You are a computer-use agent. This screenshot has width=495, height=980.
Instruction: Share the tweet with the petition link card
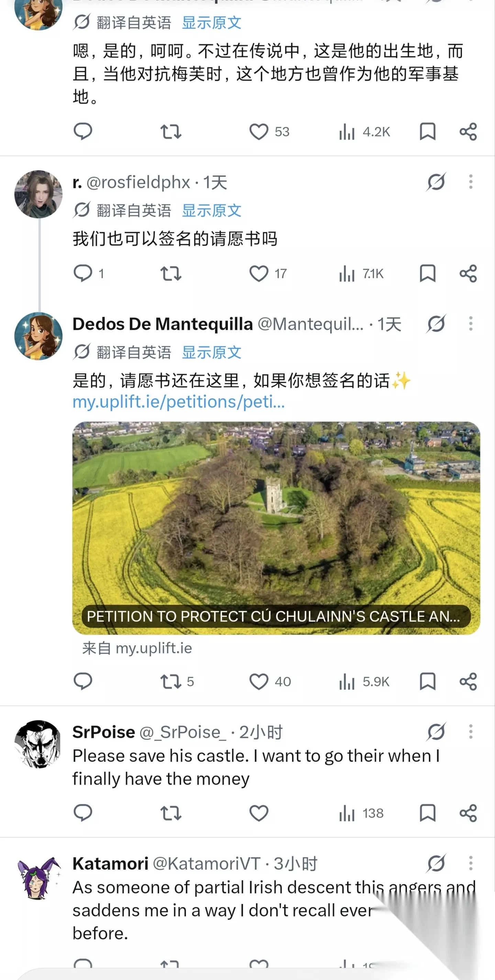[x=468, y=682]
